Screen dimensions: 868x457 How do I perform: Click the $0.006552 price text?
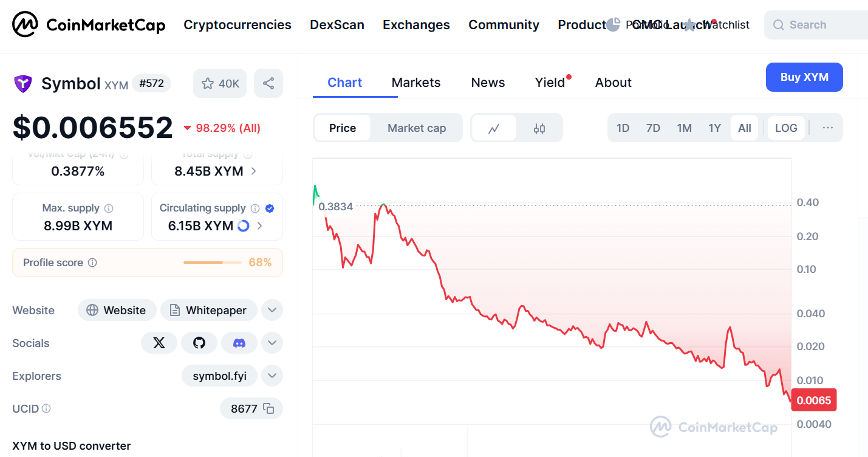pyautogui.click(x=93, y=128)
